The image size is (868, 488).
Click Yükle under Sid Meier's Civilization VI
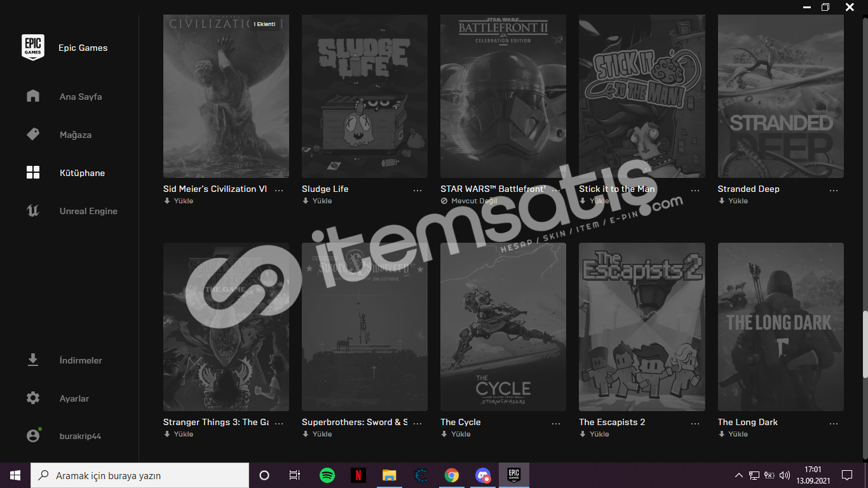[179, 201]
